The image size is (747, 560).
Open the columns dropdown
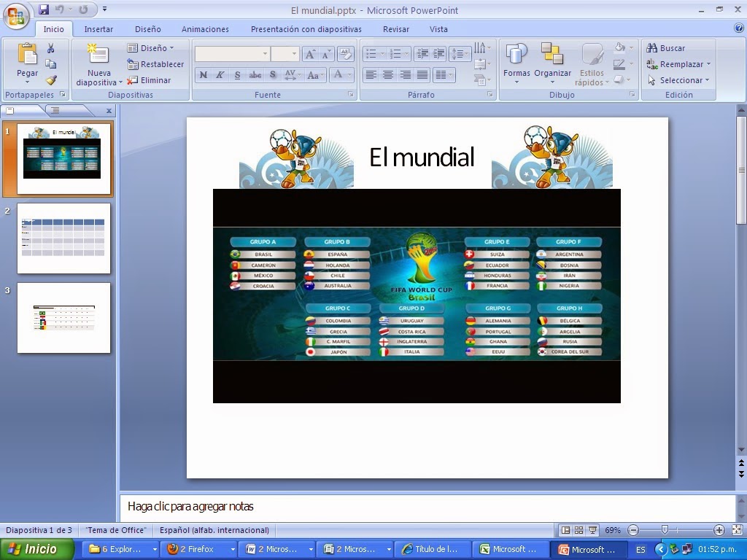click(x=444, y=75)
